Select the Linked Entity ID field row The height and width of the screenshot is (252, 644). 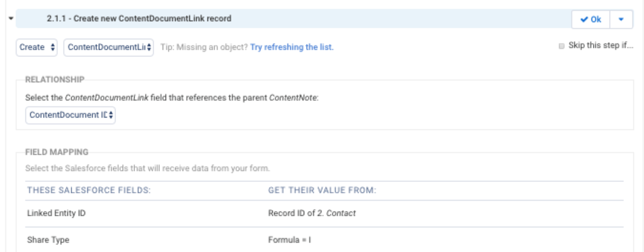click(x=56, y=214)
